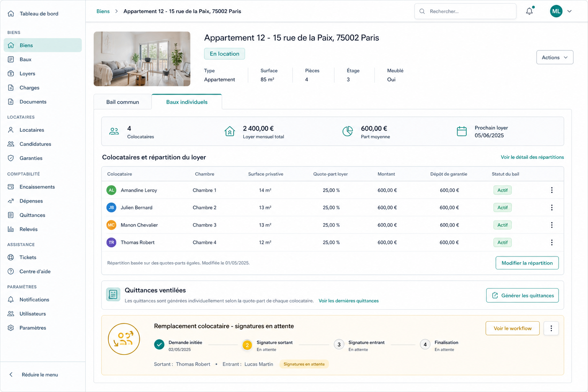Open notifications bell in top bar

[x=529, y=11]
